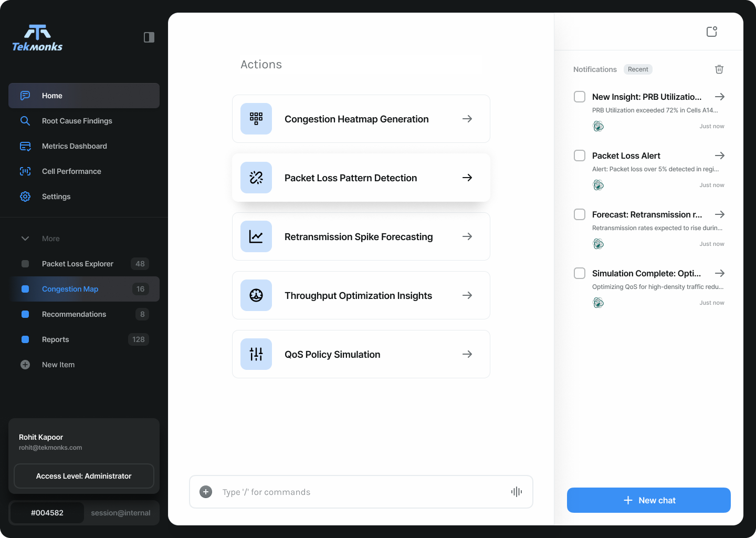This screenshot has height=538, width=756.
Task: Open the Root Cause Findings search icon
Action: [25, 121]
